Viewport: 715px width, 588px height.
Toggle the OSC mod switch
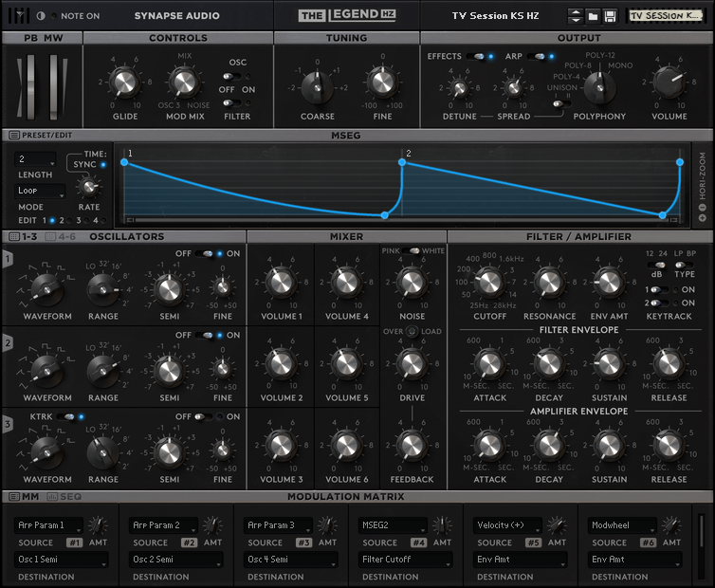click(x=231, y=76)
